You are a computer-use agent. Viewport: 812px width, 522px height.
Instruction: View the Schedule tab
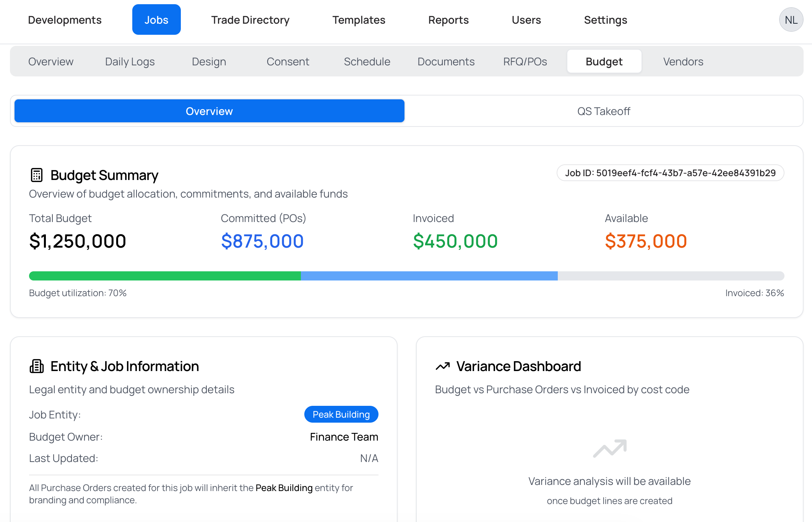[367, 62]
